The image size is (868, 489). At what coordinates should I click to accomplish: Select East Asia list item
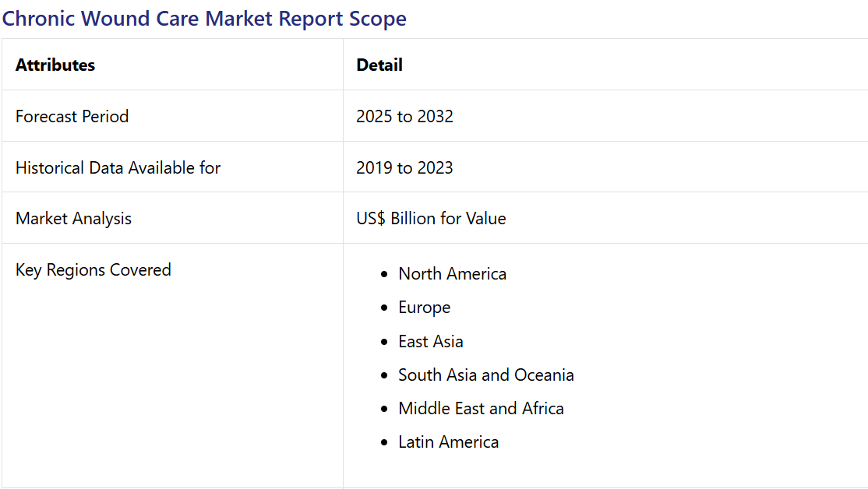[x=430, y=342]
